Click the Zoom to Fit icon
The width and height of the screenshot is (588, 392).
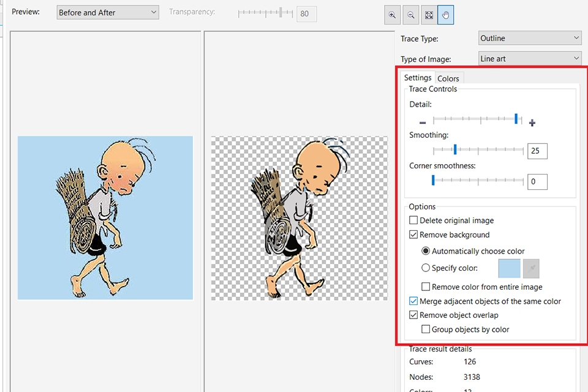pos(428,15)
